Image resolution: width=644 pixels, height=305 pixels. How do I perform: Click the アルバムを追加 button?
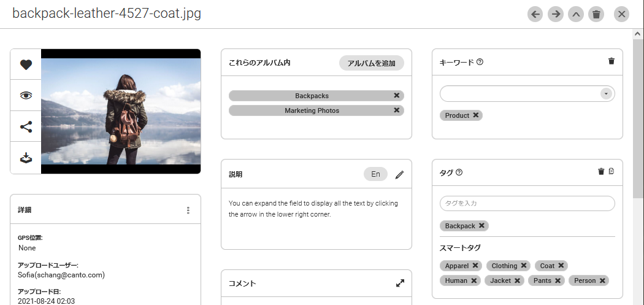click(371, 63)
